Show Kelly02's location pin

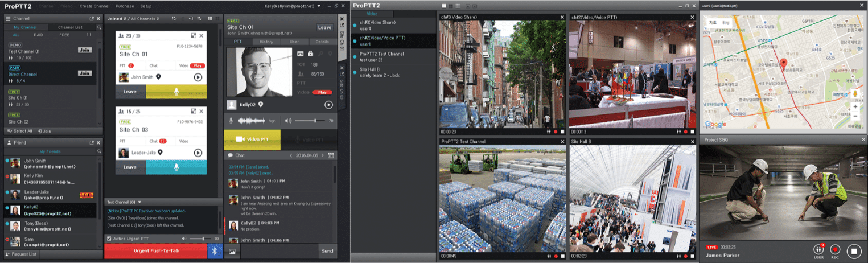pyautogui.click(x=261, y=105)
